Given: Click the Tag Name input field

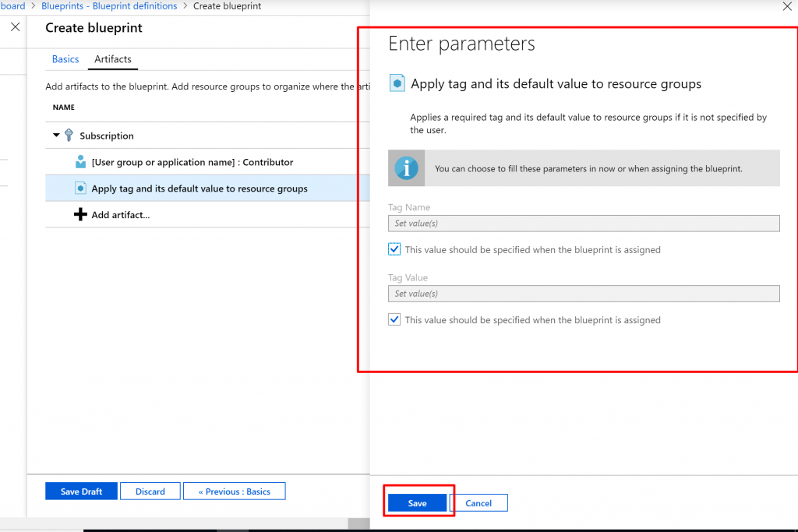Looking at the screenshot, I should point(584,224).
